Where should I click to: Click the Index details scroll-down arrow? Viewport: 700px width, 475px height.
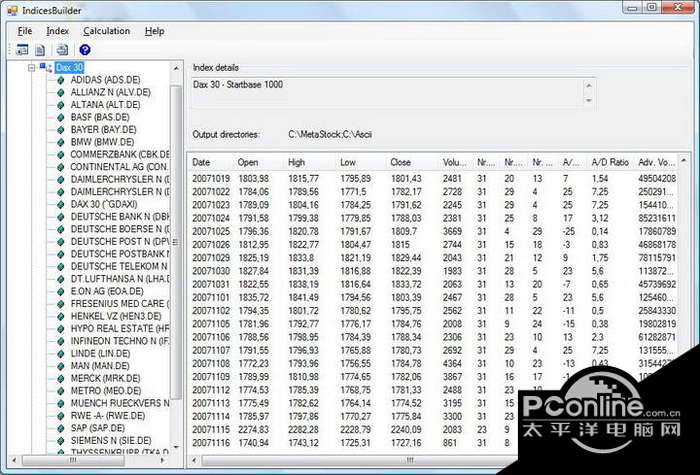tap(588, 100)
